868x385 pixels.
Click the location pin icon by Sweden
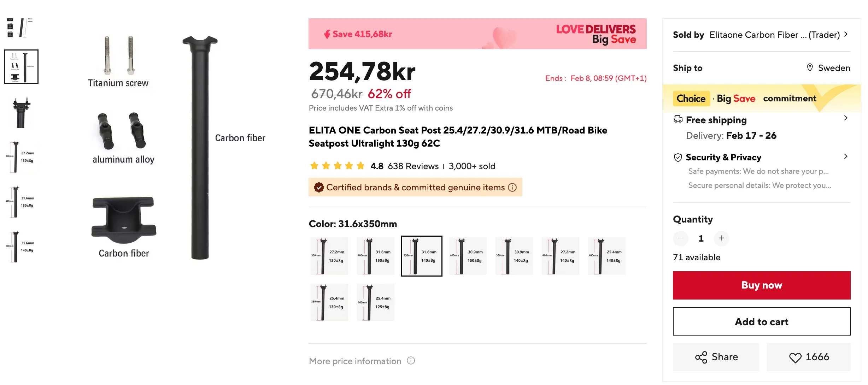tap(810, 67)
